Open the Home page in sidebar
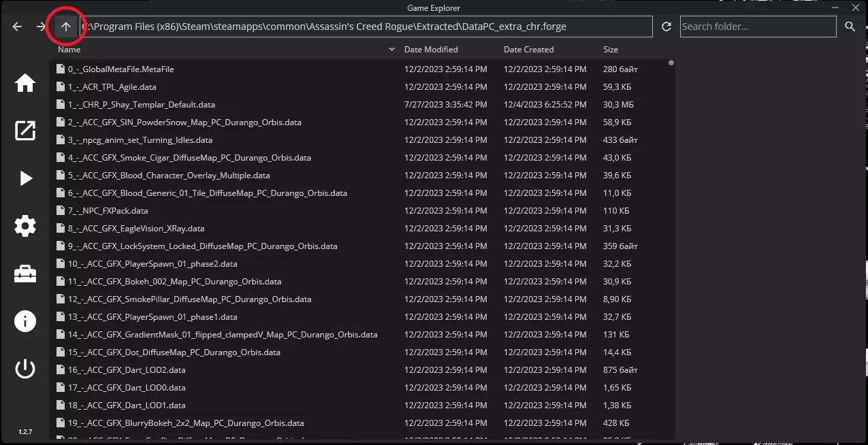Viewport: 868px width, 445px height. (25, 83)
